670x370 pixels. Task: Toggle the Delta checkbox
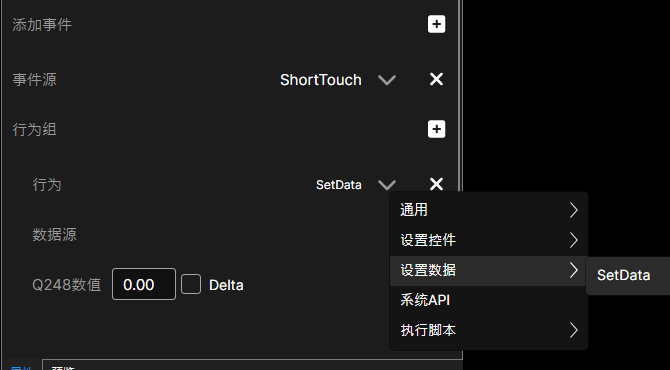point(191,284)
